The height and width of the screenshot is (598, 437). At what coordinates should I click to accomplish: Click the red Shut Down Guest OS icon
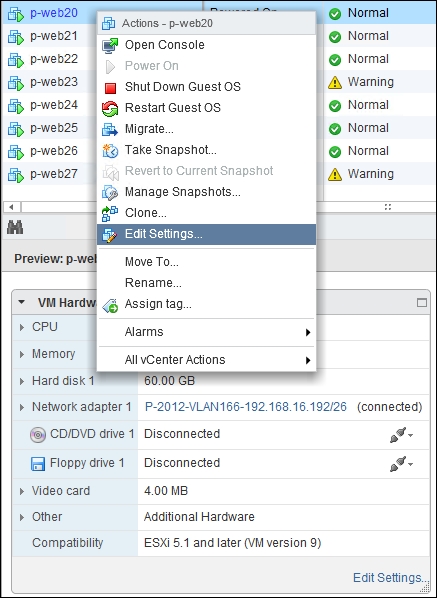pos(110,87)
